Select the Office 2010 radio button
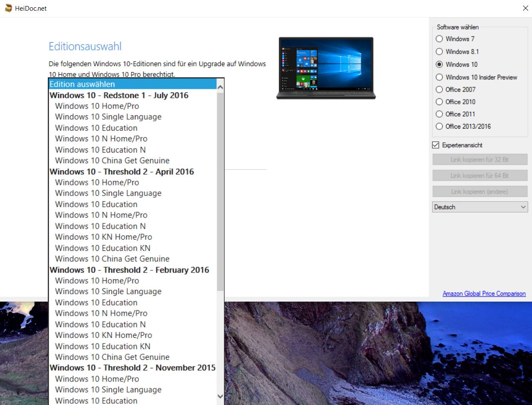 [439, 102]
